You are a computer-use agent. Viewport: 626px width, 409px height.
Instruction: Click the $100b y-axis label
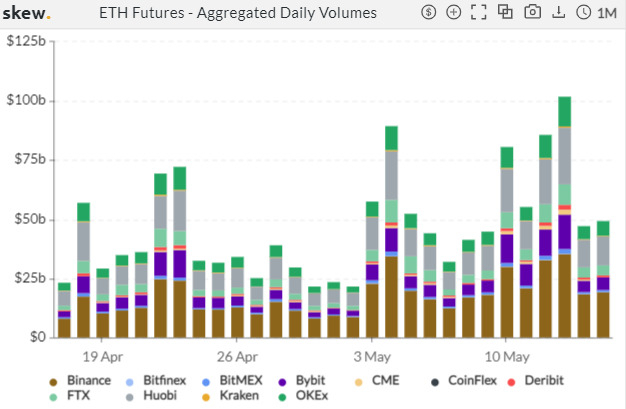[x=26, y=100]
